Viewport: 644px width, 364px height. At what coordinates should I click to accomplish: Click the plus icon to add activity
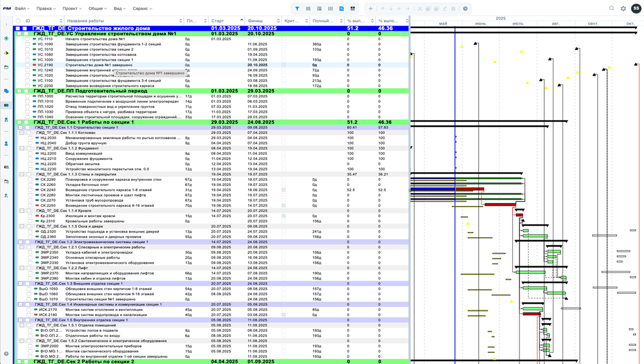pos(371,9)
